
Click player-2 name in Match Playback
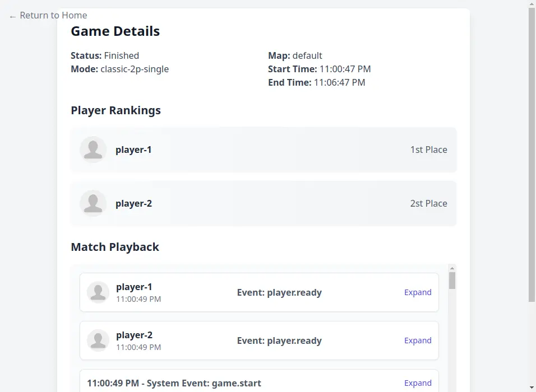[134, 335]
